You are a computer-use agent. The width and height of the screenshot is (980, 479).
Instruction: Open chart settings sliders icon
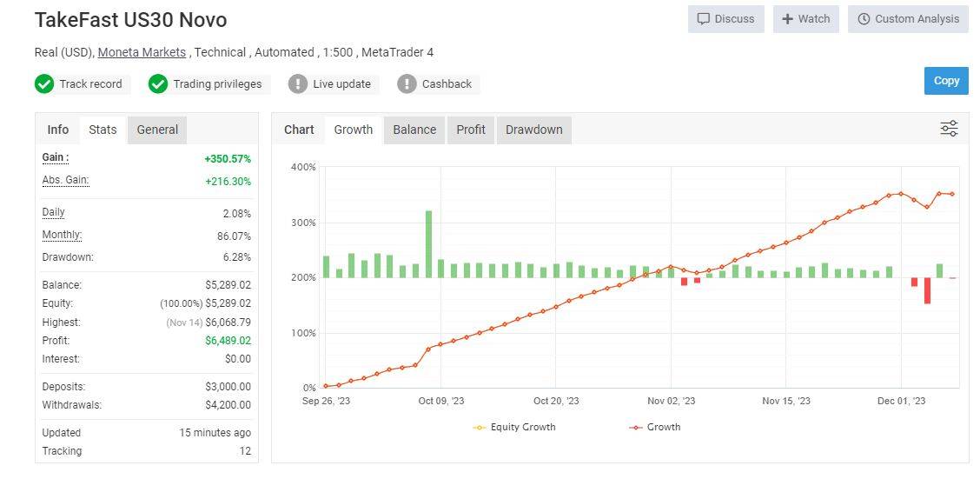coord(949,130)
